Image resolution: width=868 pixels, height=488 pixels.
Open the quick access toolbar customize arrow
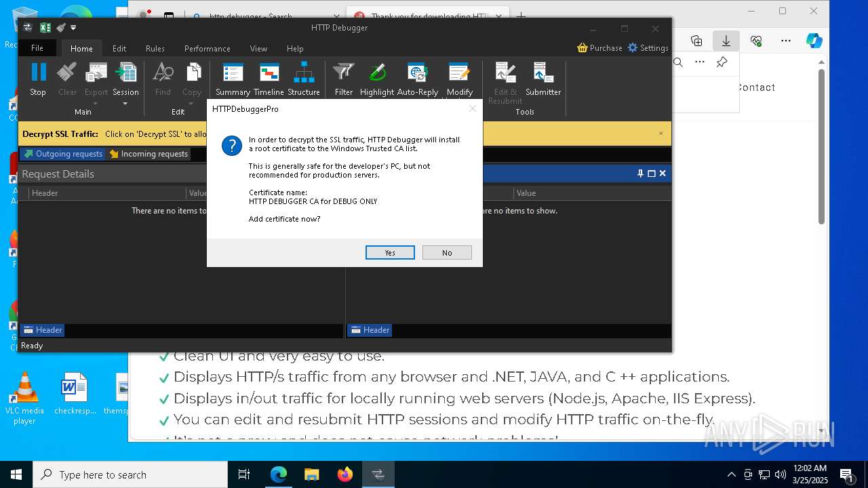tap(73, 28)
